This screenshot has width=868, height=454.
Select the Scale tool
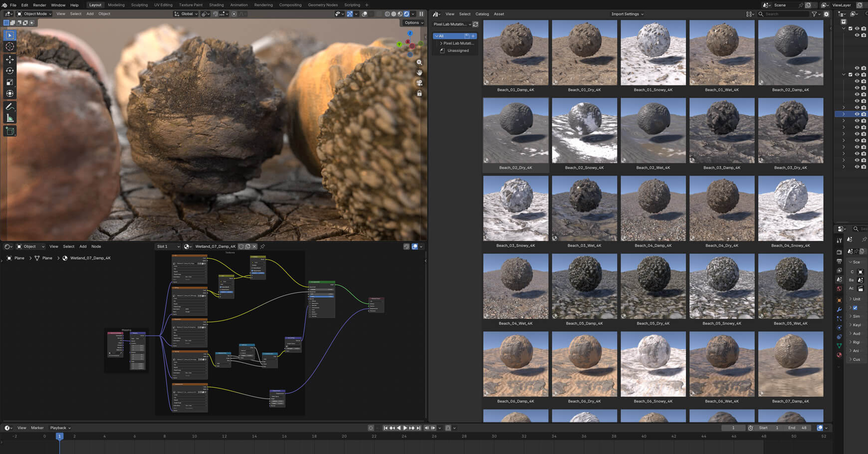click(x=9, y=82)
